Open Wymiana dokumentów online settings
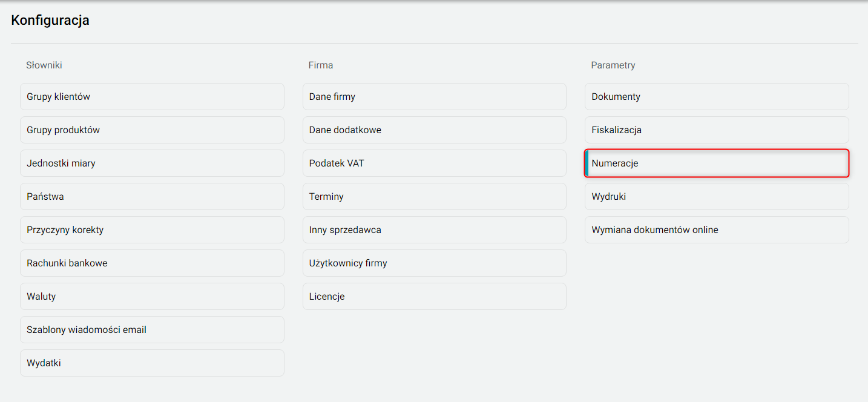868x402 pixels. pos(717,230)
